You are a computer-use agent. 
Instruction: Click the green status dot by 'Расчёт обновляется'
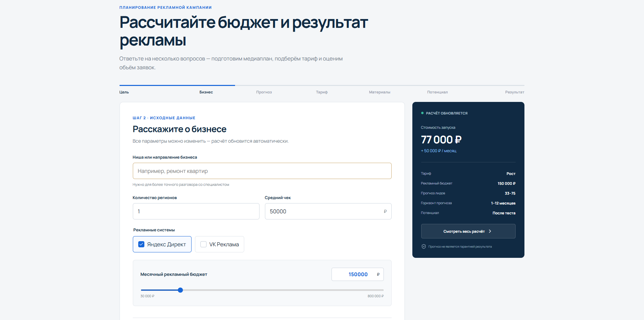pyautogui.click(x=422, y=113)
